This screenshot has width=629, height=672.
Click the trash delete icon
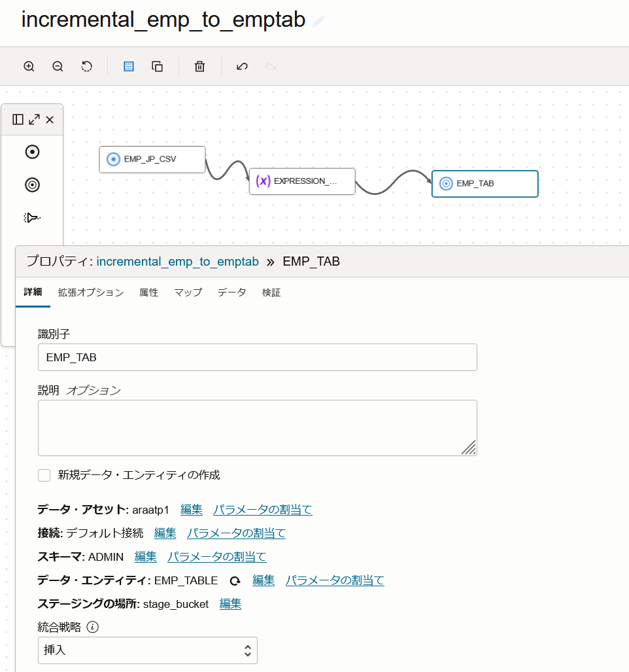pyautogui.click(x=199, y=67)
